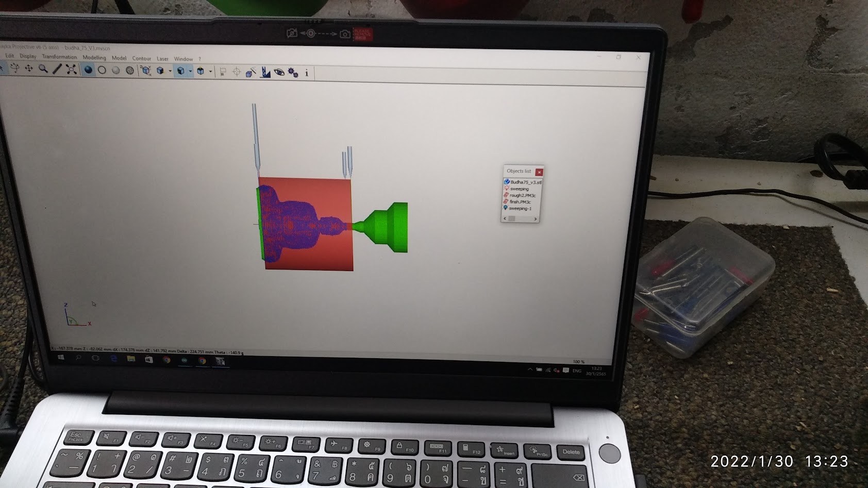The image size is (868, 488).
Task: Click the highlighted cube view icon
Action: 180,71
